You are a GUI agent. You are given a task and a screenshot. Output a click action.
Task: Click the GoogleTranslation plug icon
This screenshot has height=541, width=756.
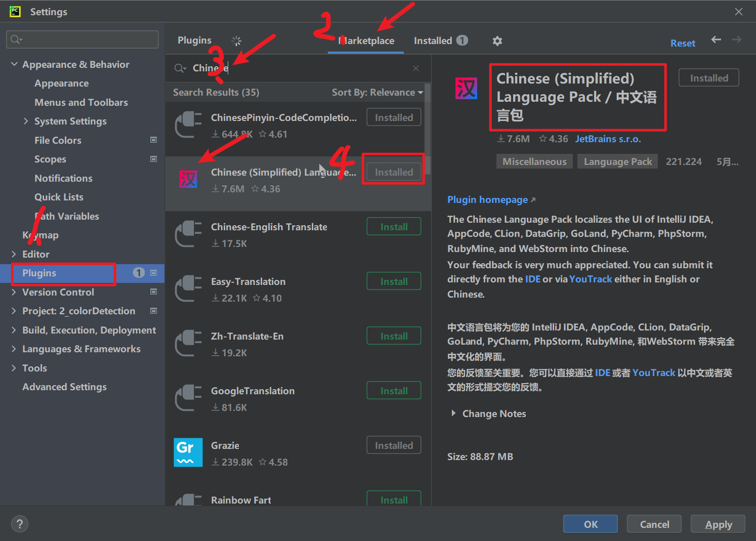coord(188,398)
